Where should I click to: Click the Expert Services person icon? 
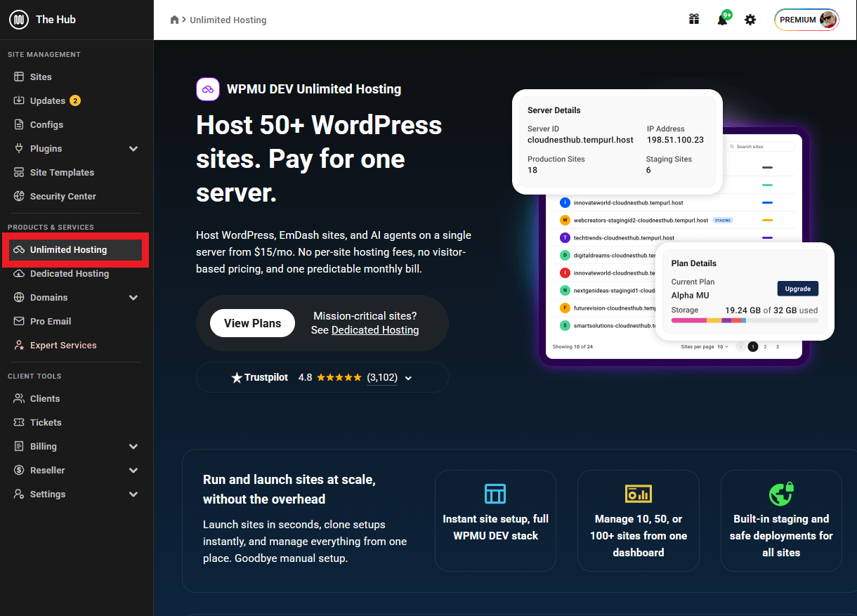(x=19, y=345)
